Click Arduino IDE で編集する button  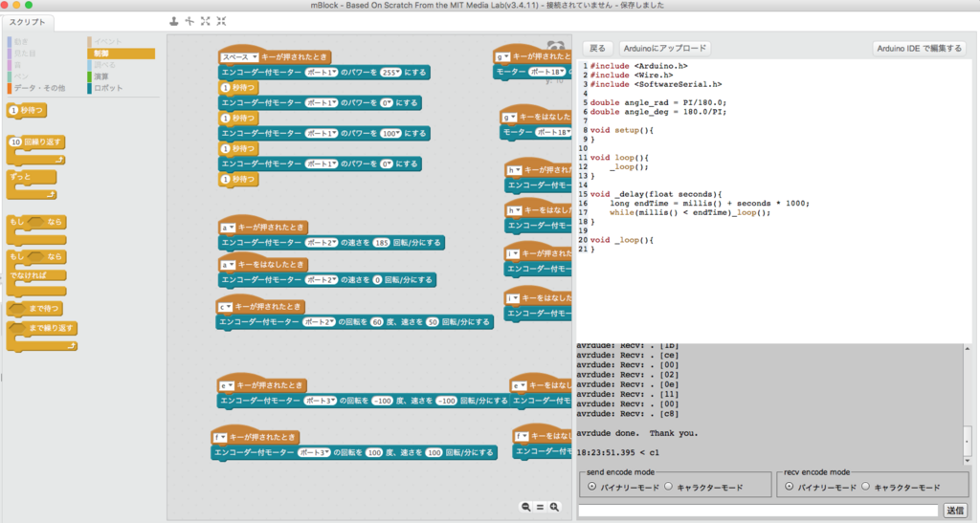click(x=919, y=48)
